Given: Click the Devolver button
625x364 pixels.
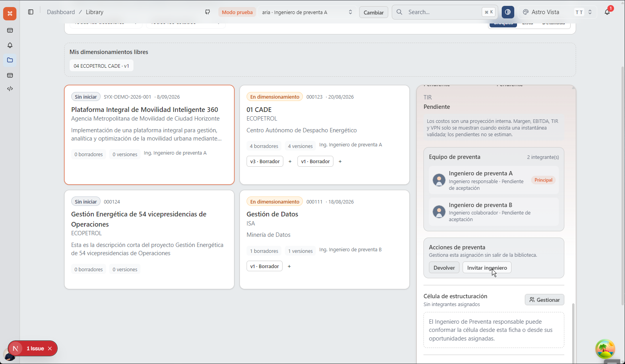Looking at the screenshot, I should (x=444, y=268).
